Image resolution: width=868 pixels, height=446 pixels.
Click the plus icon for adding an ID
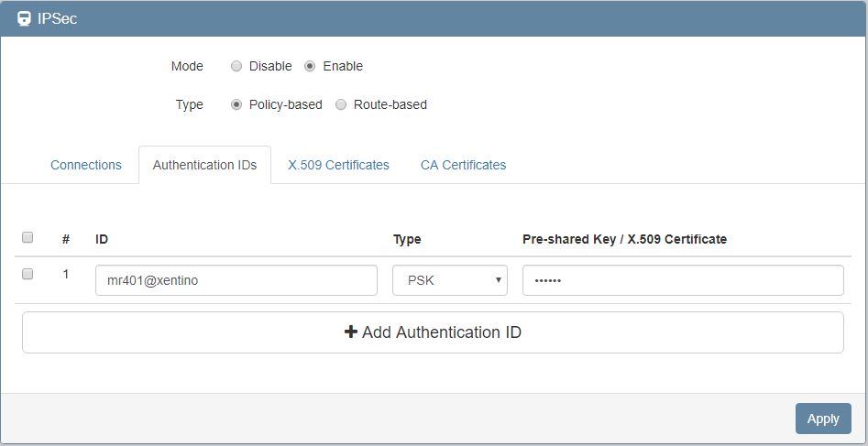(350, 332)
